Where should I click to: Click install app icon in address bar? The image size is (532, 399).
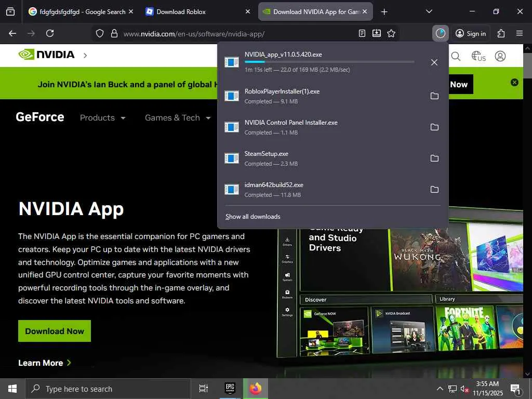[x=377, y=33]
